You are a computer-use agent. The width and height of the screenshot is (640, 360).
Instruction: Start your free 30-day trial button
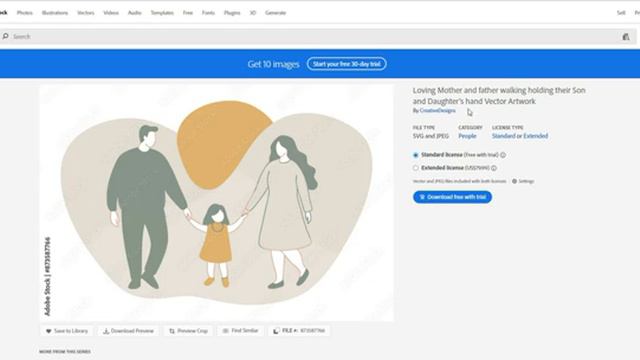pyautogui.click(x=347, y=64)
